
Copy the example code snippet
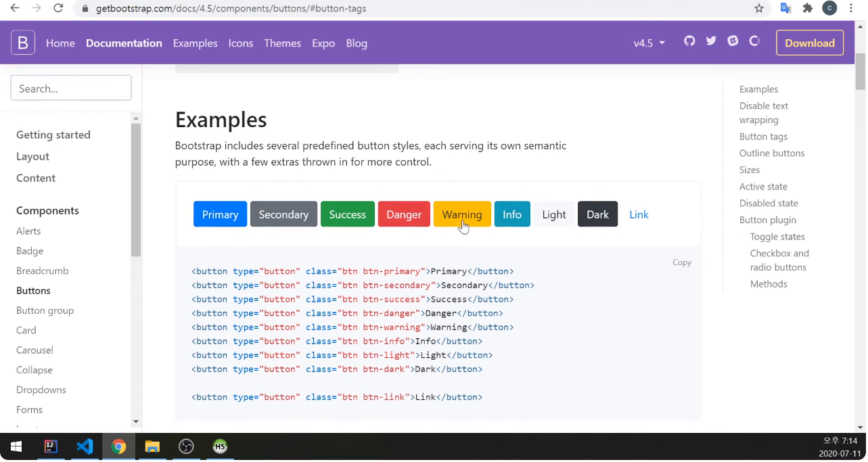tap(681, 262)
